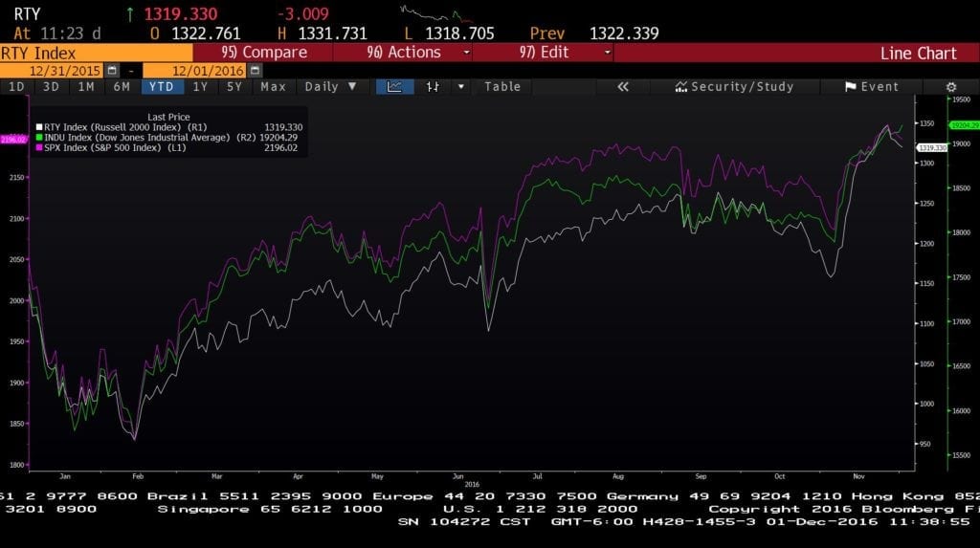The height and width of the screenshot is (548, 980).
Task: Open the Event flag button
Action: [x=871, y=87]
